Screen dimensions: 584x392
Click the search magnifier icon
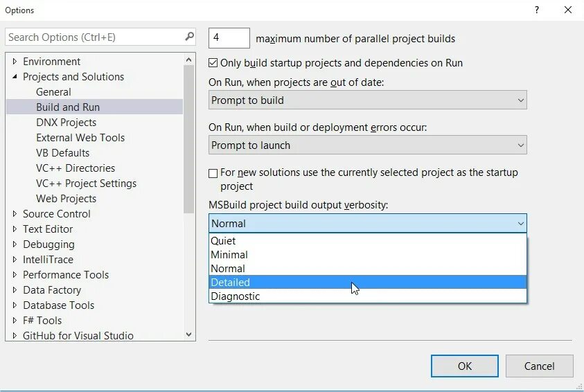click(189, 37)
